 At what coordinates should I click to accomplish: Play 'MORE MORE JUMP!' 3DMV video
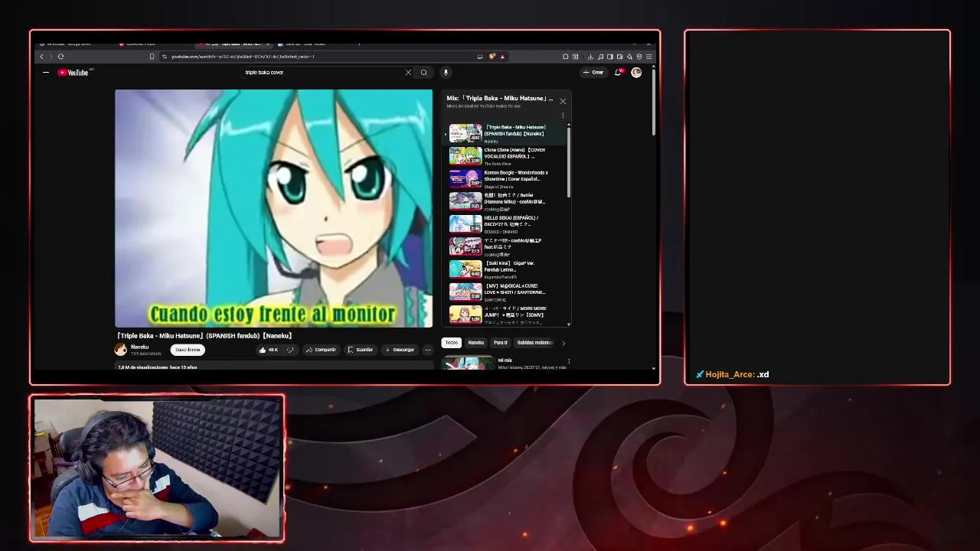[x=505, y=315]
